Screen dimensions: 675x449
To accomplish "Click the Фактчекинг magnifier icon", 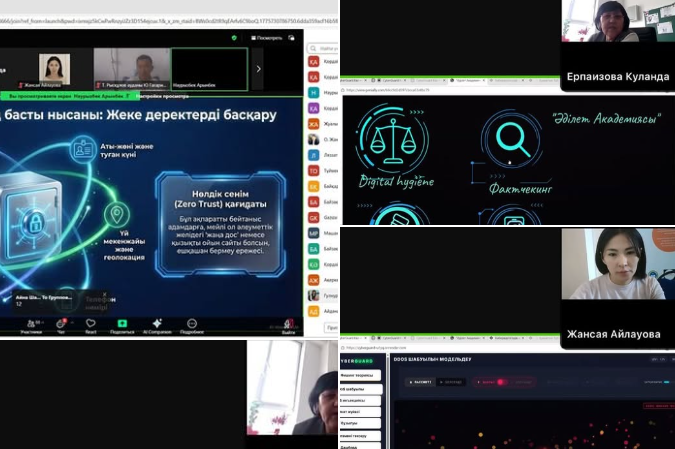I will [511, 139].
